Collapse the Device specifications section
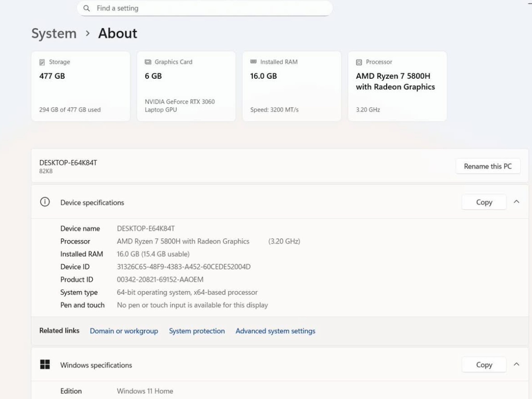The width and height of the screenshot is (532, 399). [516, 202]
